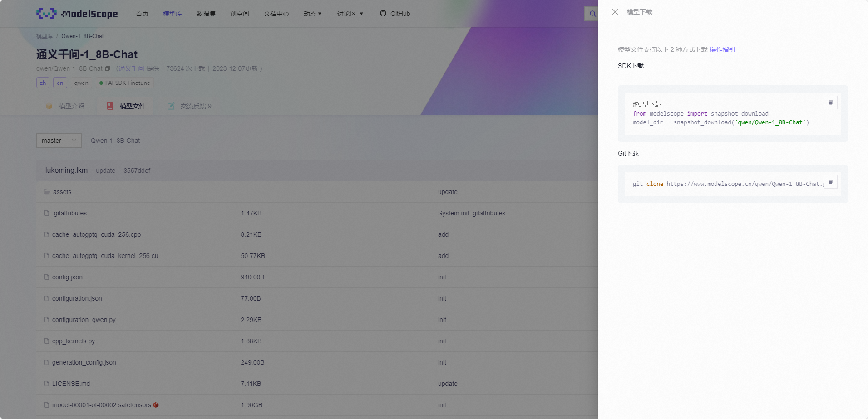Copy the git clone command
Image resolution: width=868 pixels, height=419 pixels.
[x=831, y=182]
